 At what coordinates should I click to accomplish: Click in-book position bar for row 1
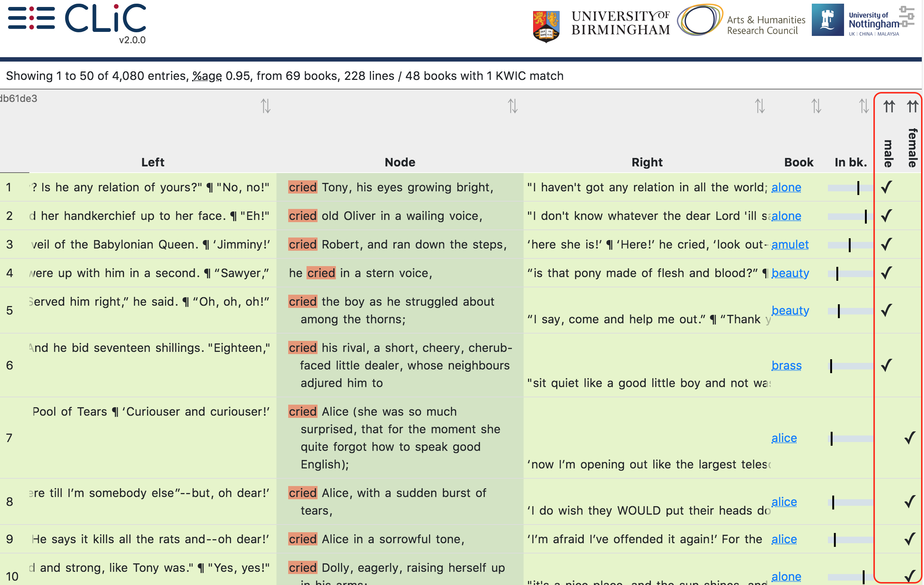pos(850,188)
